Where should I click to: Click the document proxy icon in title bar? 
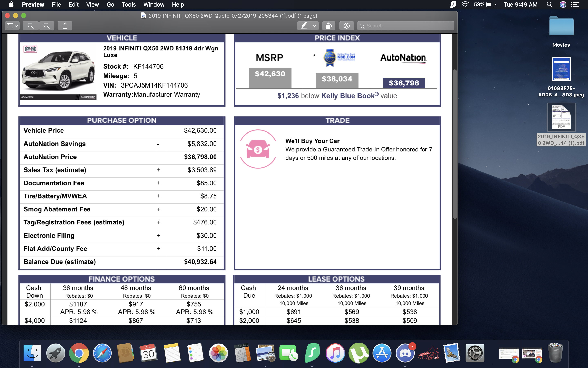144,16
